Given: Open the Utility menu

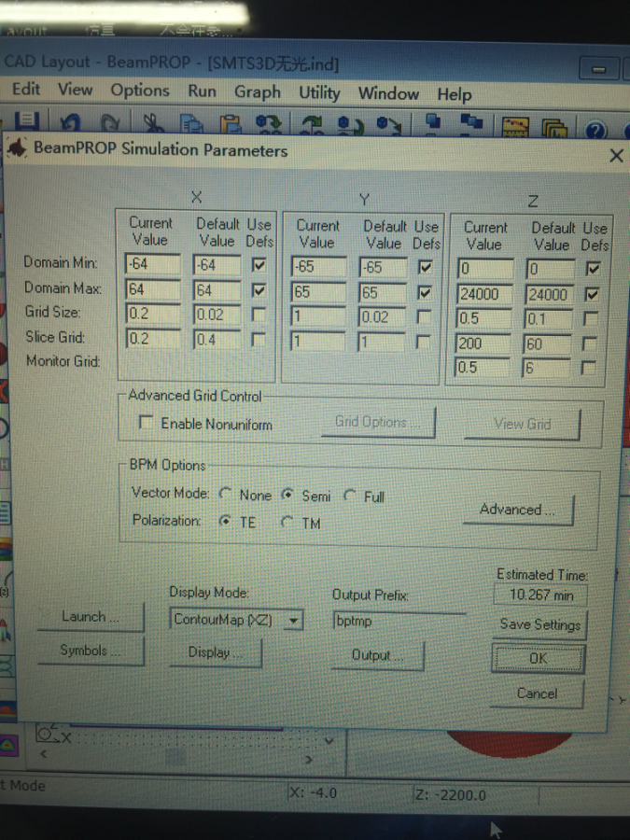Looking at the screenshot, I should pos(319,93).
